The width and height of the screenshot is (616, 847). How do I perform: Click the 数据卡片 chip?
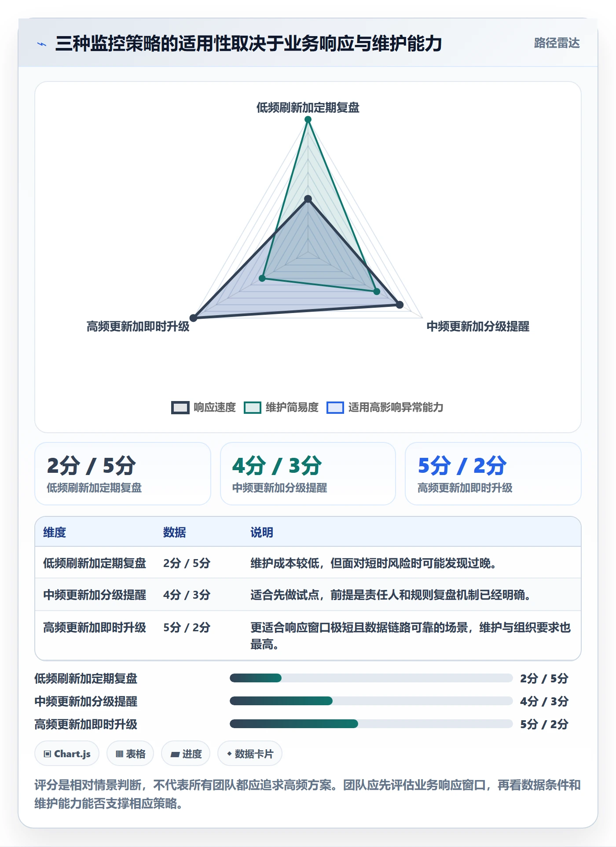[x=250, y=754]
